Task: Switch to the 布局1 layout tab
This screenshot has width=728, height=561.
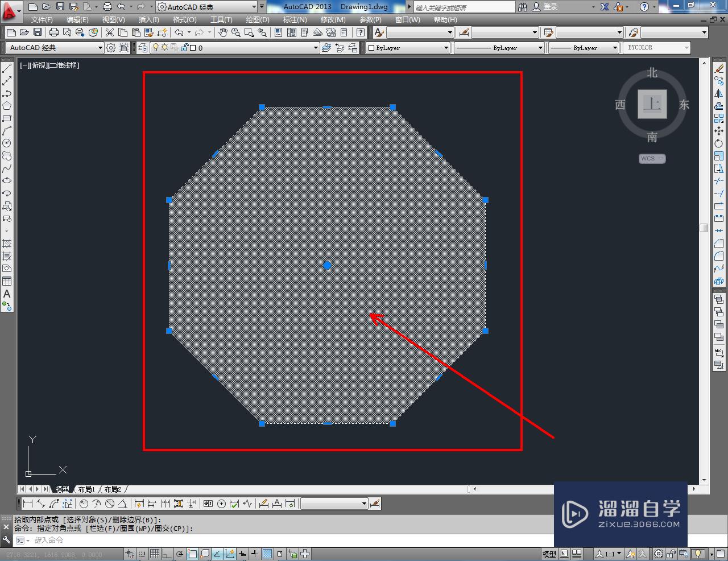Action: coord(86,489)
